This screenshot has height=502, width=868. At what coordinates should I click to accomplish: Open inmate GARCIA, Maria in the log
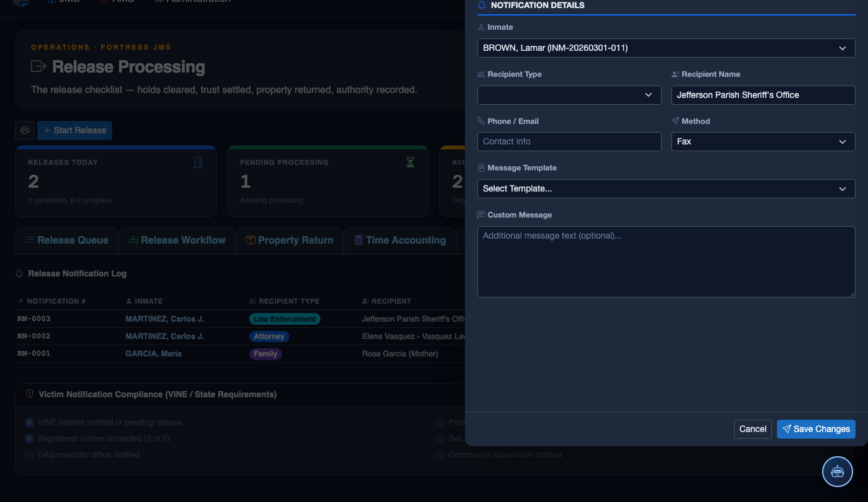154,354
